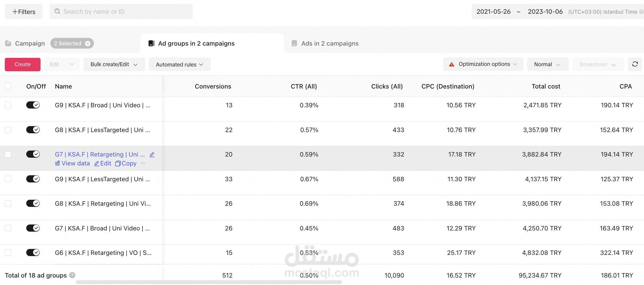644x285 pixels.
Task: Click G9 | KSA.F | Broad ad group name
Action: [x=103, y=105]
